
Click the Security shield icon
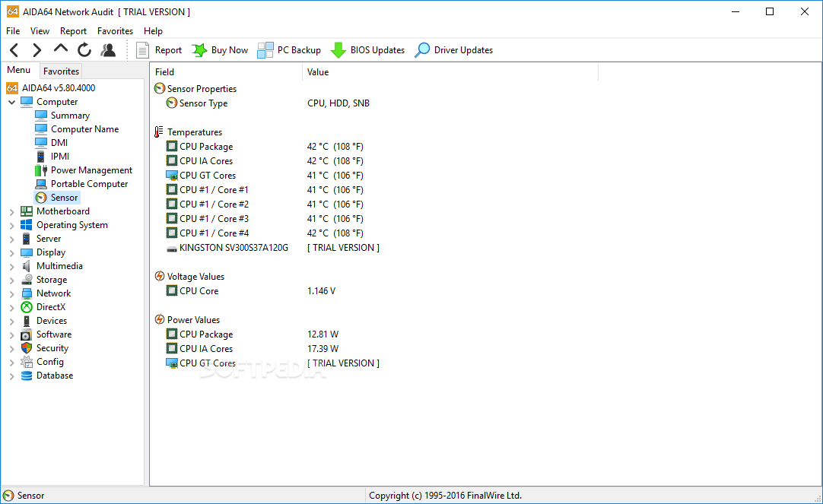(27, 347)
